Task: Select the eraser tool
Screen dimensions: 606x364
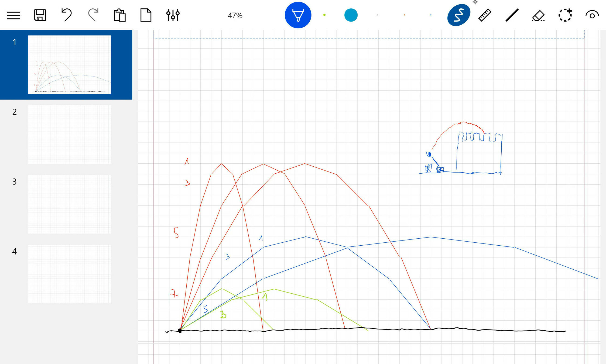Action: pyautogui.click(x=538, y=15)
